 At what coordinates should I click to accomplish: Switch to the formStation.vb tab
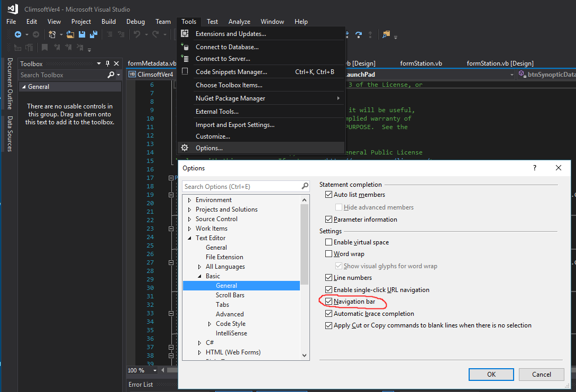[421, 63]
